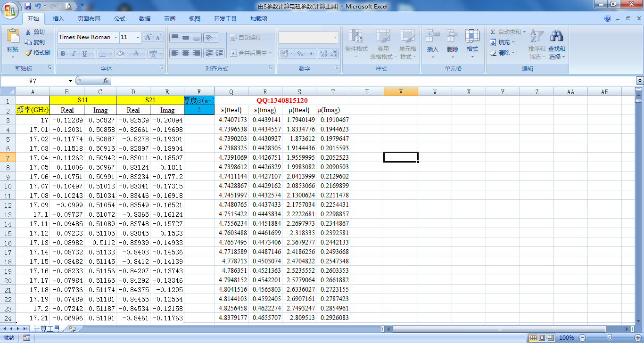Click the text orientation icon

click(209, 37)
